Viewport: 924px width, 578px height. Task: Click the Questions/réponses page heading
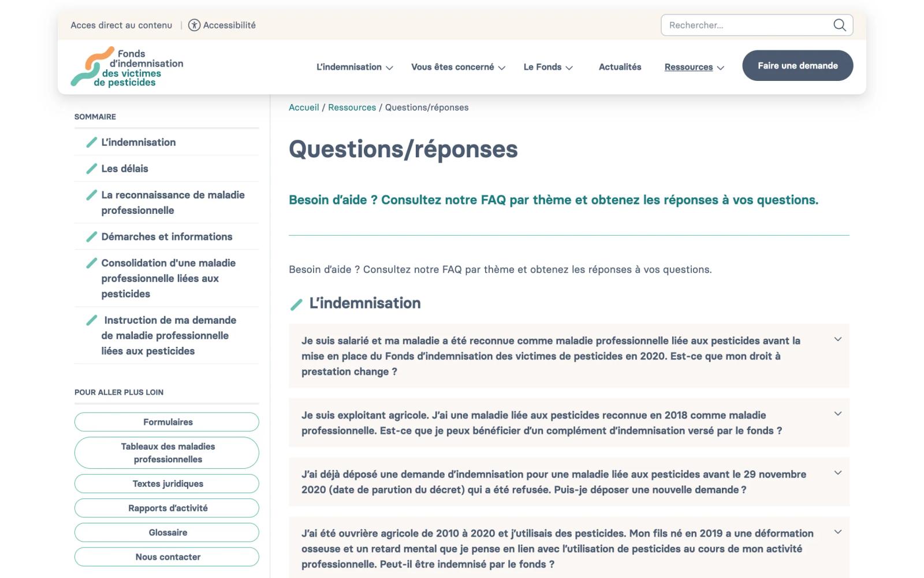pyautogui.click(x=403, y=149)
